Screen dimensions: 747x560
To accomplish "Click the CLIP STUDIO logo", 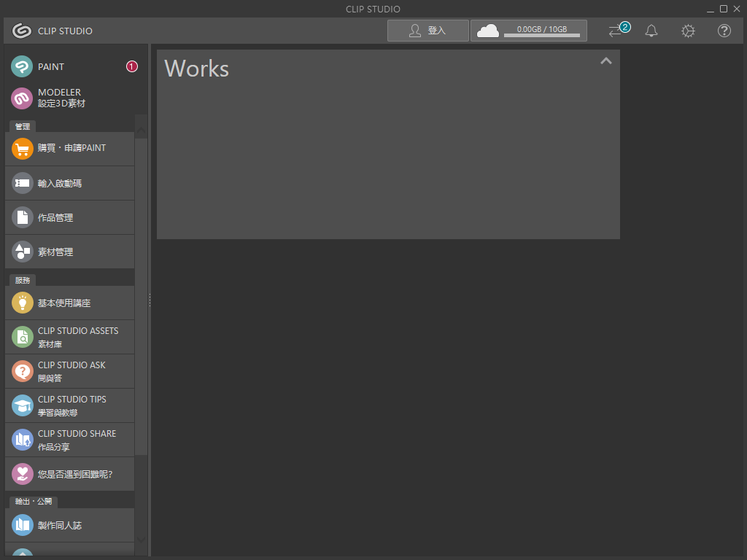I will pyautogui.click(x=52, y=31).
